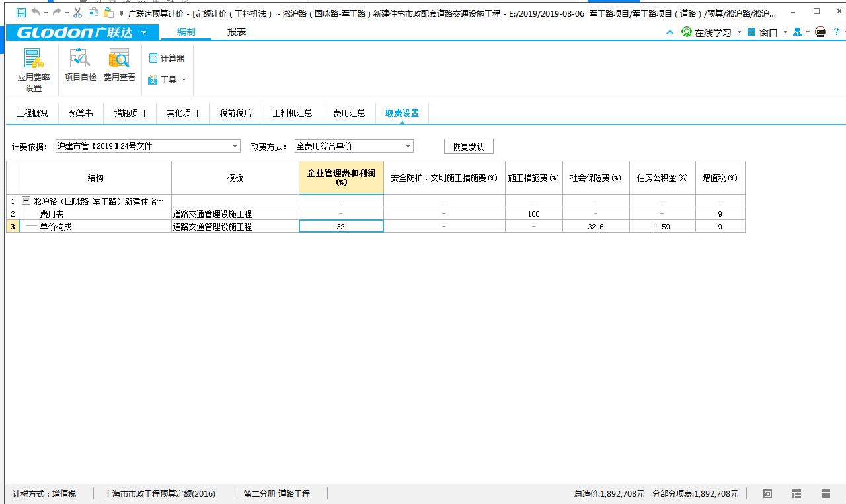Switch to the 工程概况 tab
The width and height of the screenshot is (846, 504).
point(32,113)
